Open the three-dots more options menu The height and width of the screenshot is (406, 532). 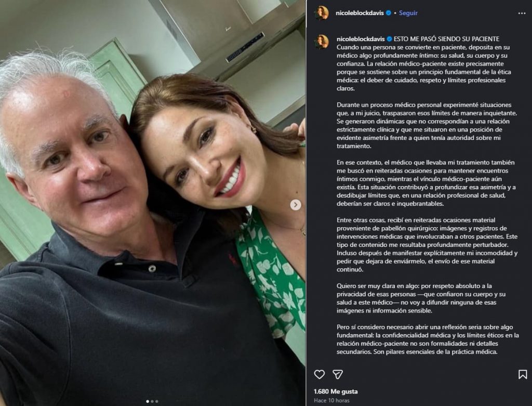522,13
